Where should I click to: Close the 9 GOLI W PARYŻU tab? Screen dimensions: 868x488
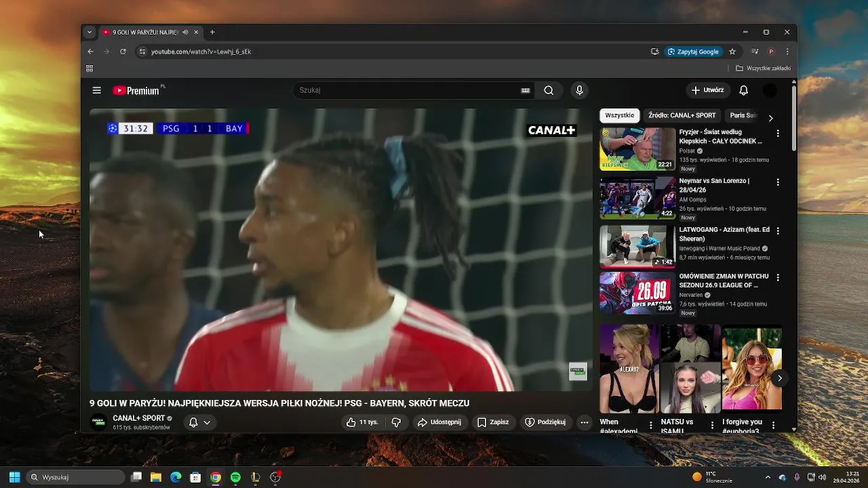(x=196, y=32)
